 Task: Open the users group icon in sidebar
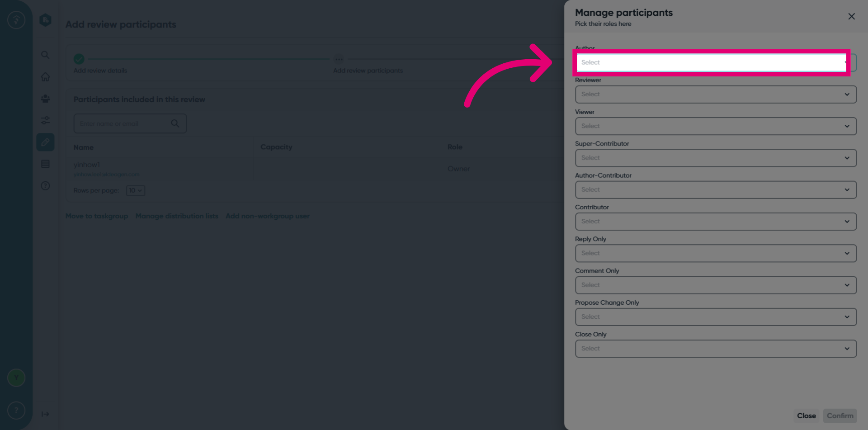[45, 99]
